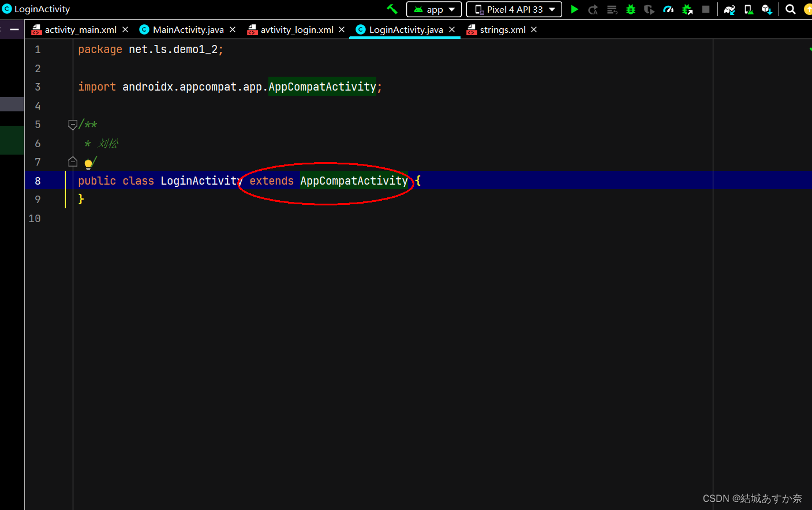
Task: Click the author name comment on line 6
Action: click(x=108, y=143)
